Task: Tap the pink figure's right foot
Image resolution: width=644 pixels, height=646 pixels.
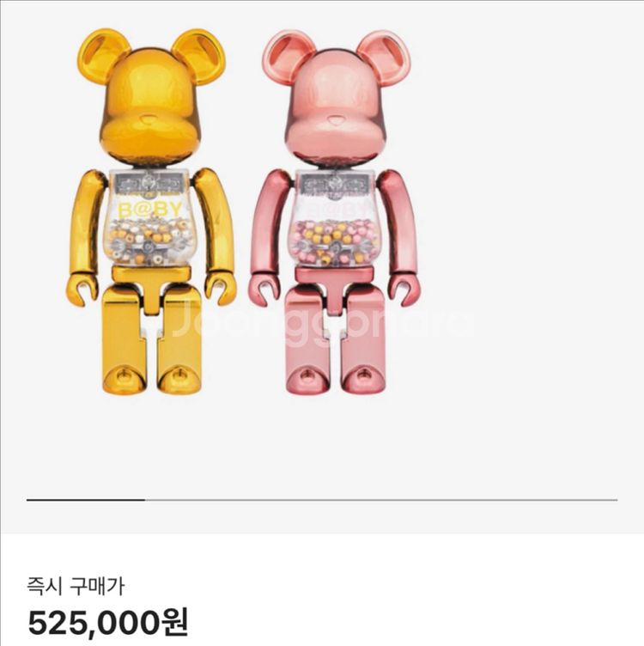Action: [x=363, y=379]
